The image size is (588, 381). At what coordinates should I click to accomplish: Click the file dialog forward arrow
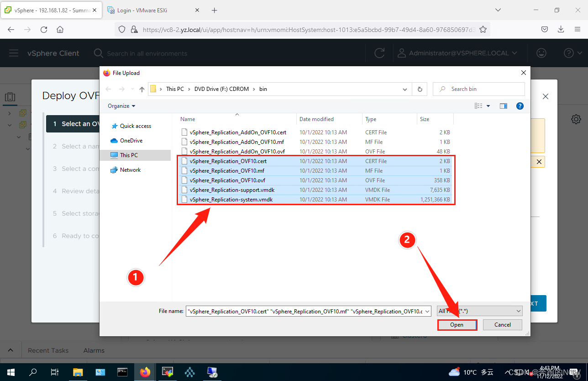click(122, 89)
